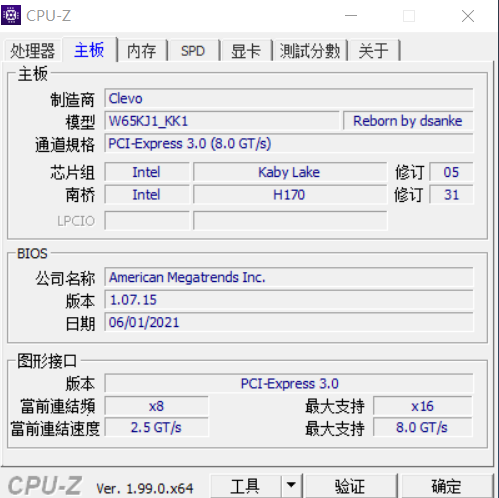Click the max supported 8.0 GT/s value
This screenshot has height=498, width=499.
423,427
